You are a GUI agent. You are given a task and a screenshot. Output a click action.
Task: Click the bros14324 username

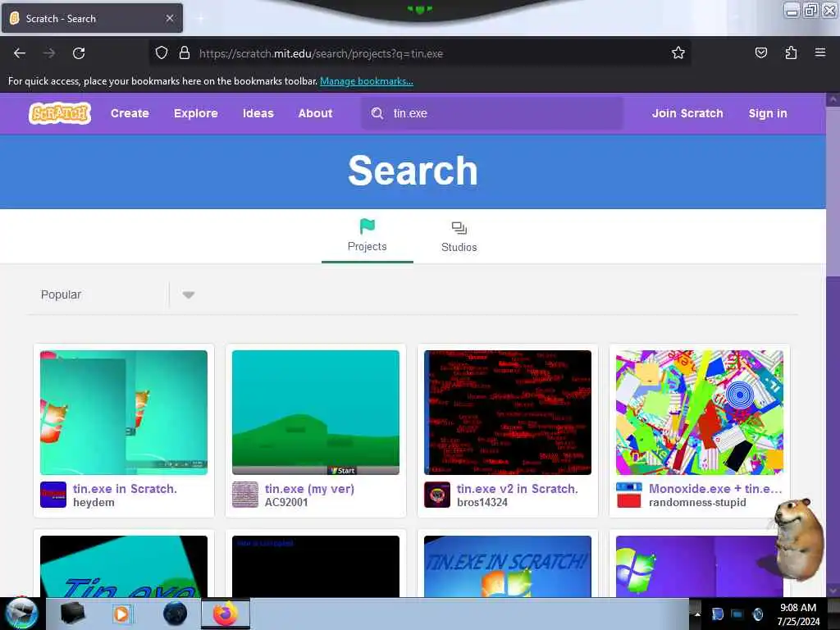482,503
